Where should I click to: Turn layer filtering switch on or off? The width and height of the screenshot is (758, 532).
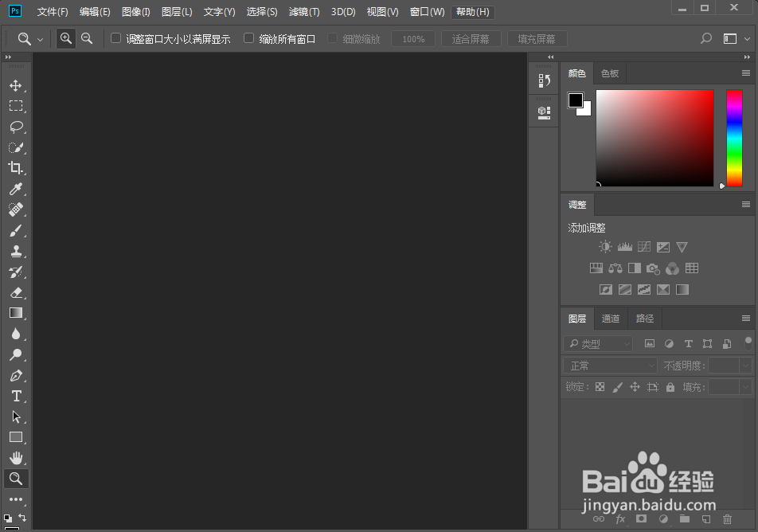[x=748, y=343]
